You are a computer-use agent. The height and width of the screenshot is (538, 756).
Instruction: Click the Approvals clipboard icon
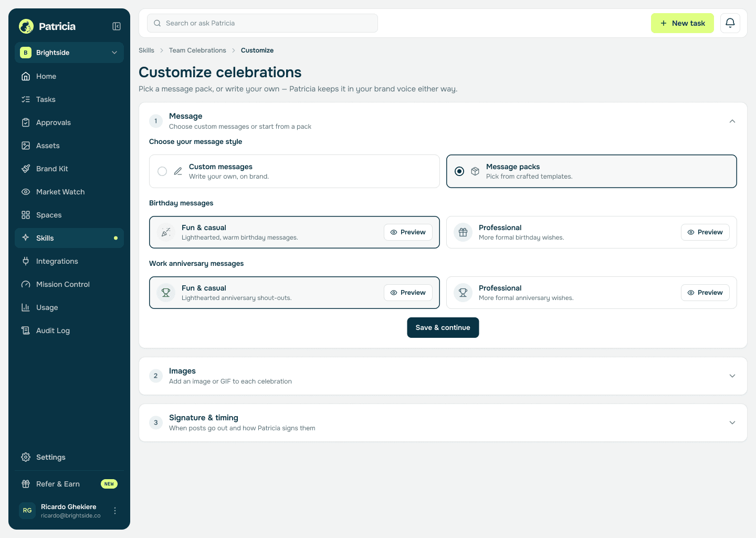click(26, 122)
